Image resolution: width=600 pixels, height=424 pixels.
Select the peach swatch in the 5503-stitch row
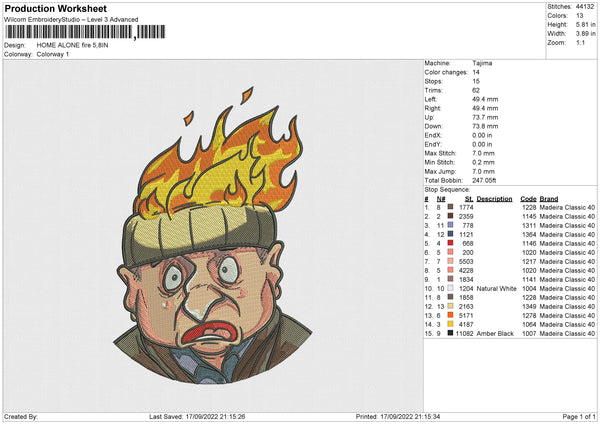click(x=450, y=261)
